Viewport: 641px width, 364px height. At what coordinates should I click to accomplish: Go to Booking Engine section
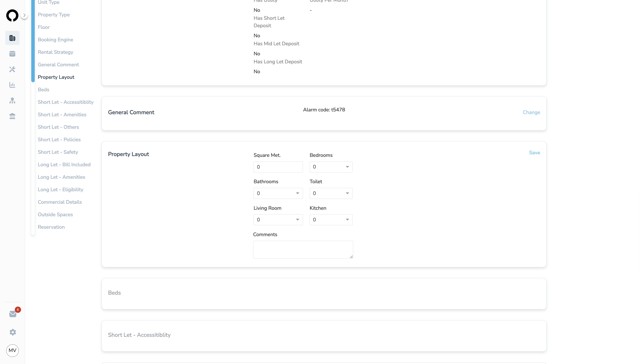[56, 40]
